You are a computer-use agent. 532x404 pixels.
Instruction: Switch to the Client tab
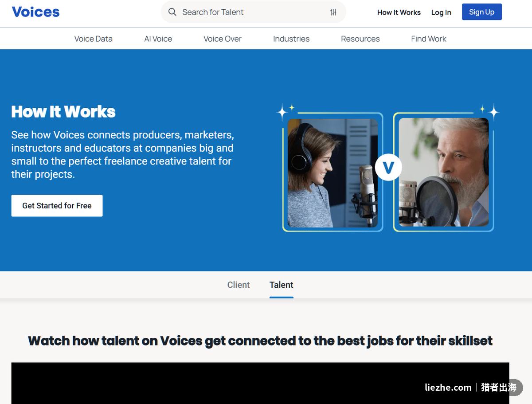point(239,285)
